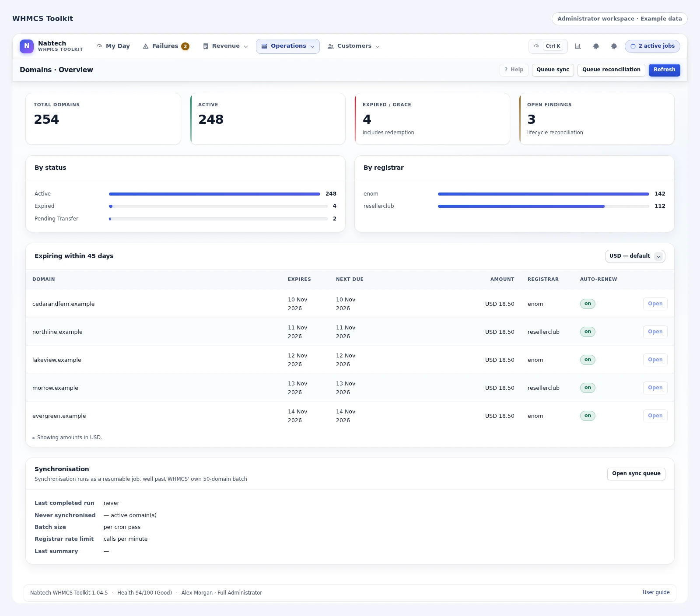The height and width of the screenshot is (616, 700).
Task: Click the AUTO-RENEW column header
Action: point(598,279)
